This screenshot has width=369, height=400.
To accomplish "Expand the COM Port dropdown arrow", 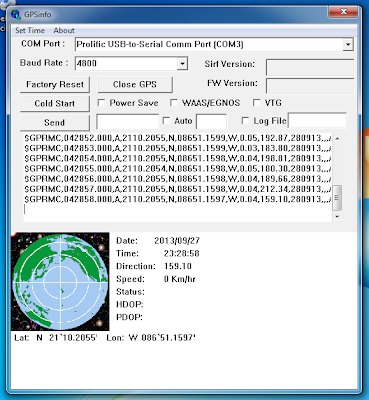I will [x=348, y=44].
